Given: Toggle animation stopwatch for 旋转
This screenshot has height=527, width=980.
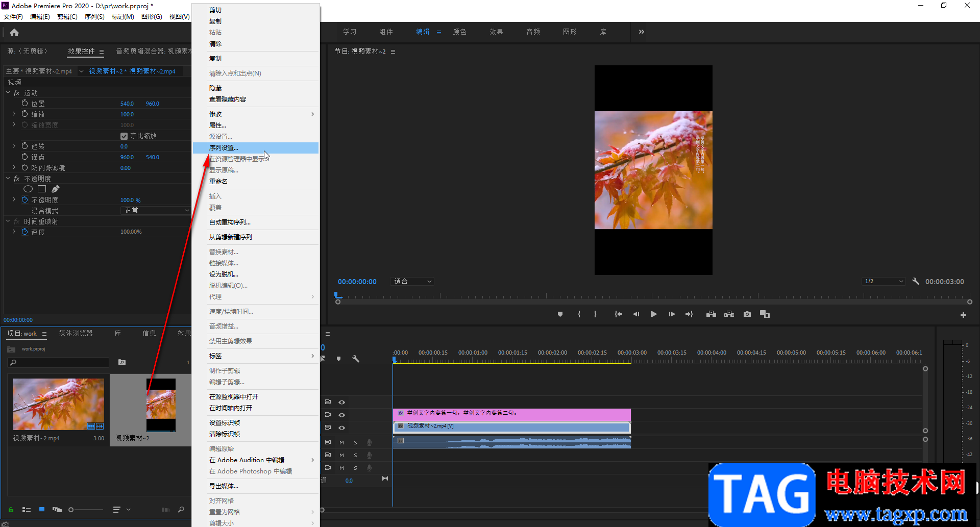Looking at the screenshot, I should 24,146.
